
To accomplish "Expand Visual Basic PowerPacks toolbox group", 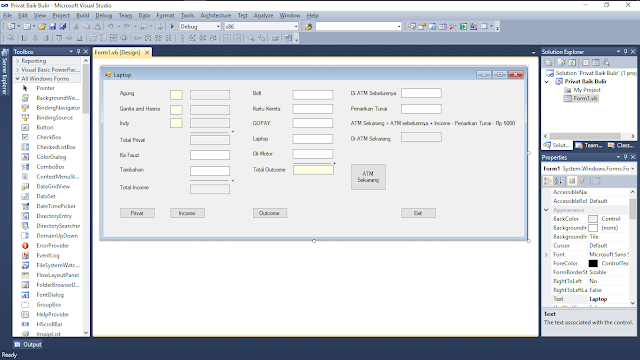I will 18,70.
